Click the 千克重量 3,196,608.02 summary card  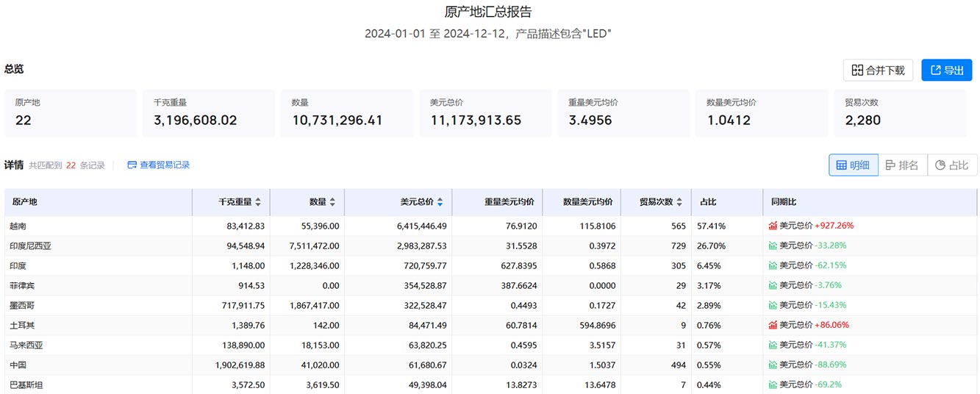click(x=209, y=113)
